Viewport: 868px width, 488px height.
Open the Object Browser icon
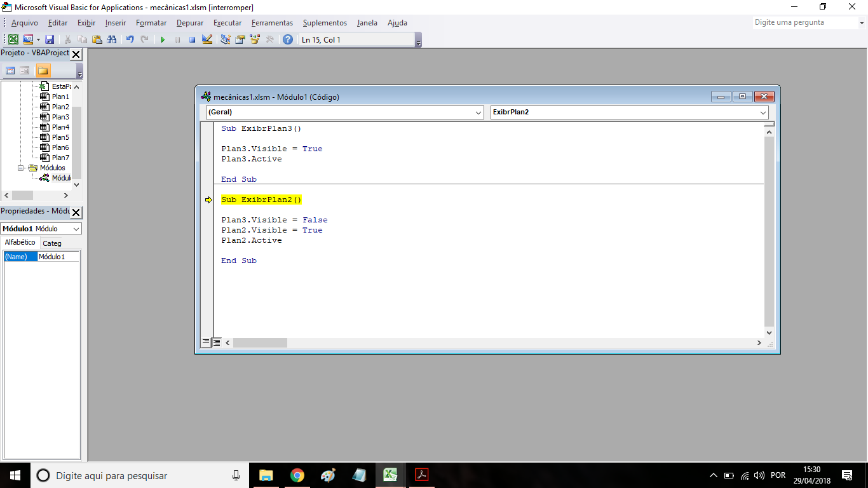click(255, 39)
